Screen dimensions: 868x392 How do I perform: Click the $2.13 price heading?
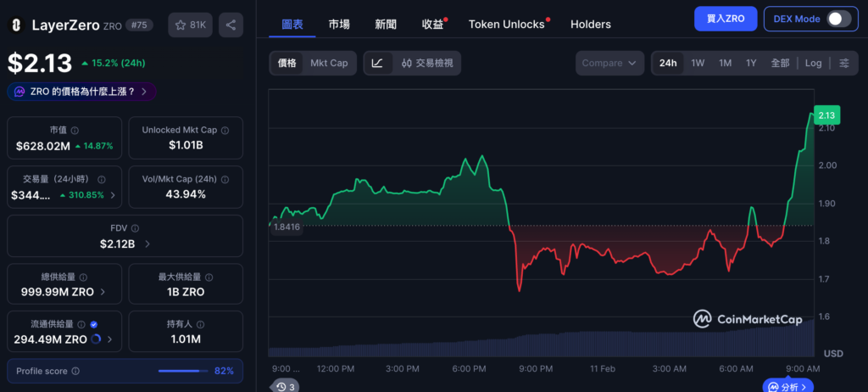tap(40, 63)
